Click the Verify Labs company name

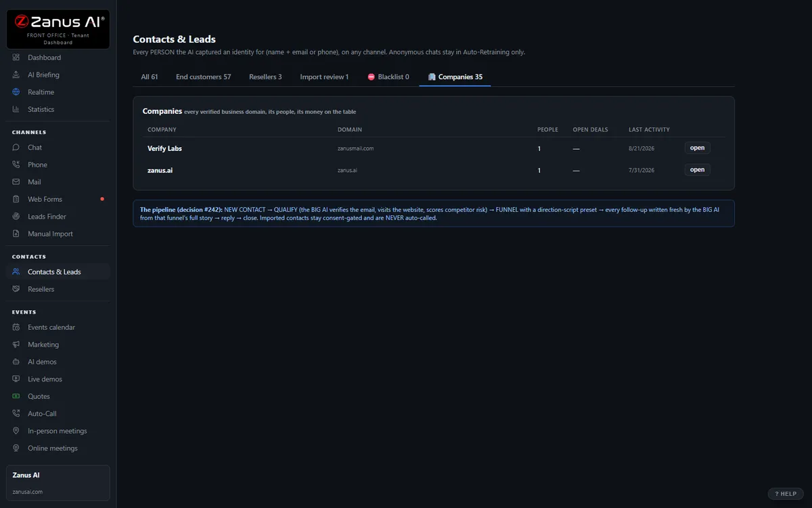[164, 148]
